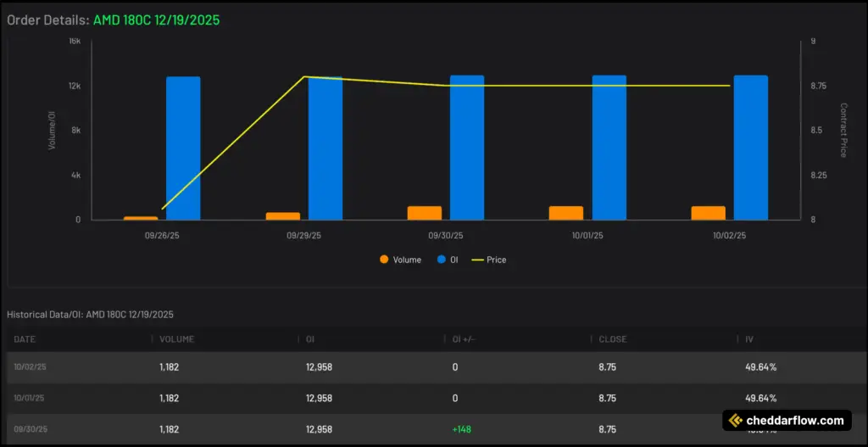Click the orange Volume bar for 09/30/25
868x447 pixels.
pos(425,213)
